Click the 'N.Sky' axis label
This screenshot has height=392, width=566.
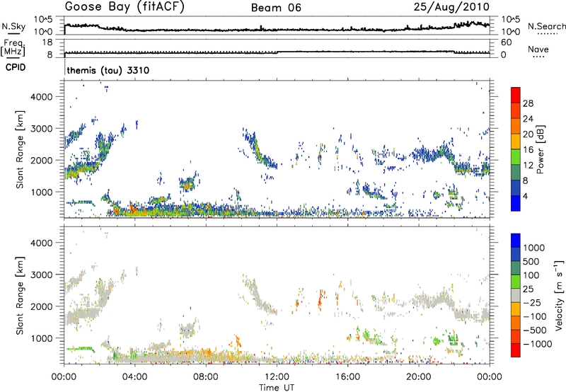(13, 26)
